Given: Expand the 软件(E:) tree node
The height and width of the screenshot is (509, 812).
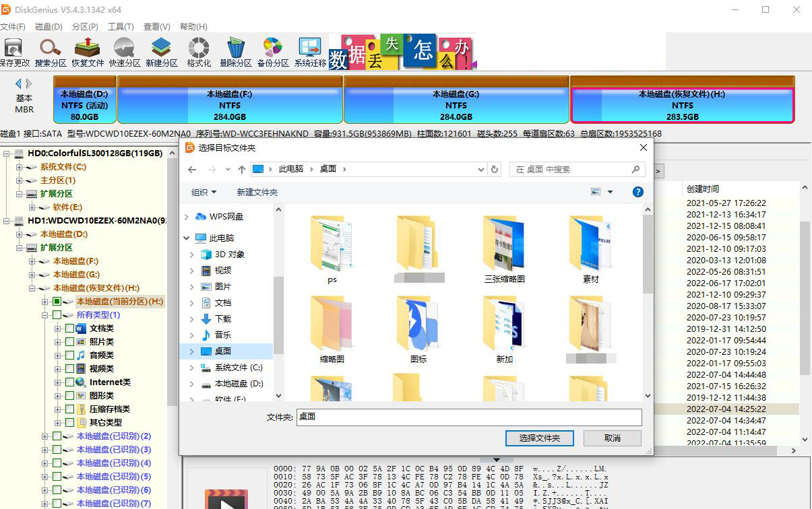Looking at the screenshot, I should 32,207.
